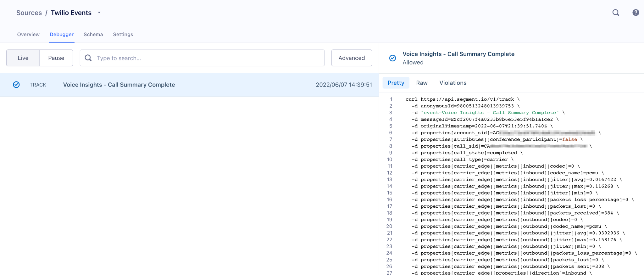Click the Sources breadcrumb link
Viewport: 644px width, 275px height.
click(x=29, y=13)
